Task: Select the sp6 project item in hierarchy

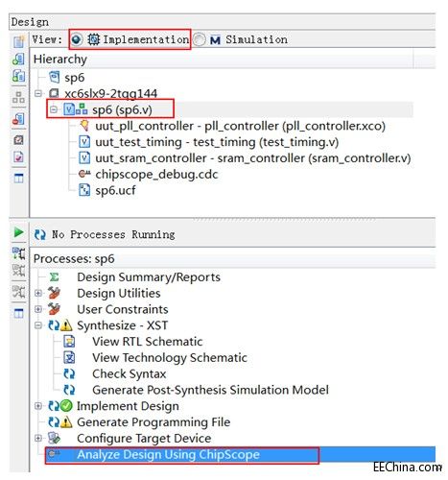Action: 75,78
